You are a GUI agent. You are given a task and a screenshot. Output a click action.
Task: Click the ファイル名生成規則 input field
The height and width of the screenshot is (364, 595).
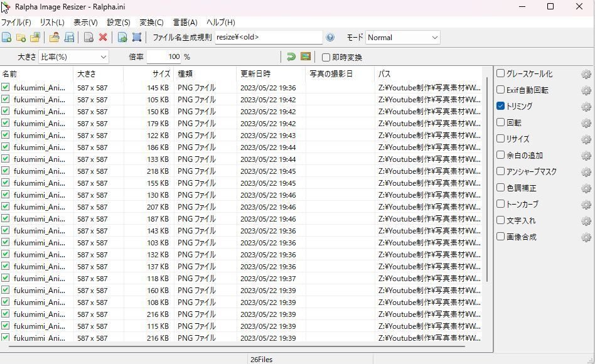(x=269, y=37)
